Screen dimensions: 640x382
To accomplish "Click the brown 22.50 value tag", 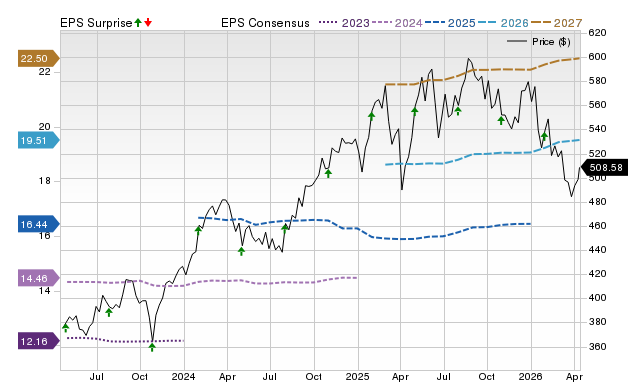I will click(x=38, y=58).
